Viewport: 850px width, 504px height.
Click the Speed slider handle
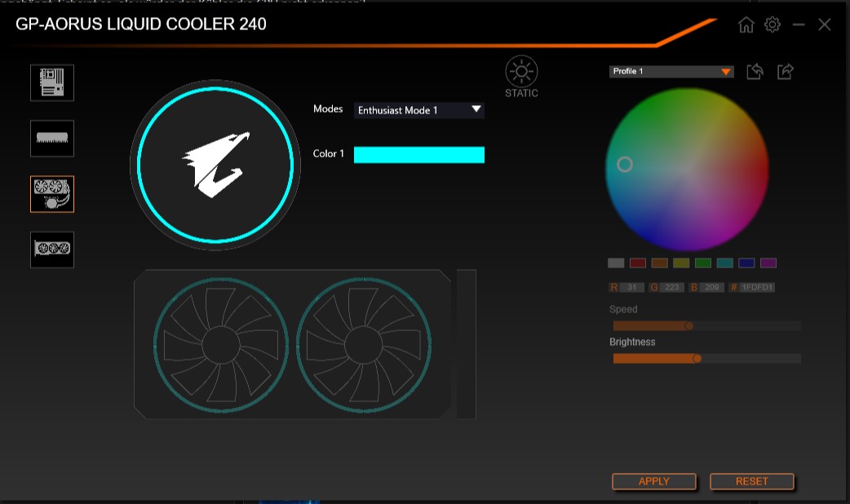point(688,325)
